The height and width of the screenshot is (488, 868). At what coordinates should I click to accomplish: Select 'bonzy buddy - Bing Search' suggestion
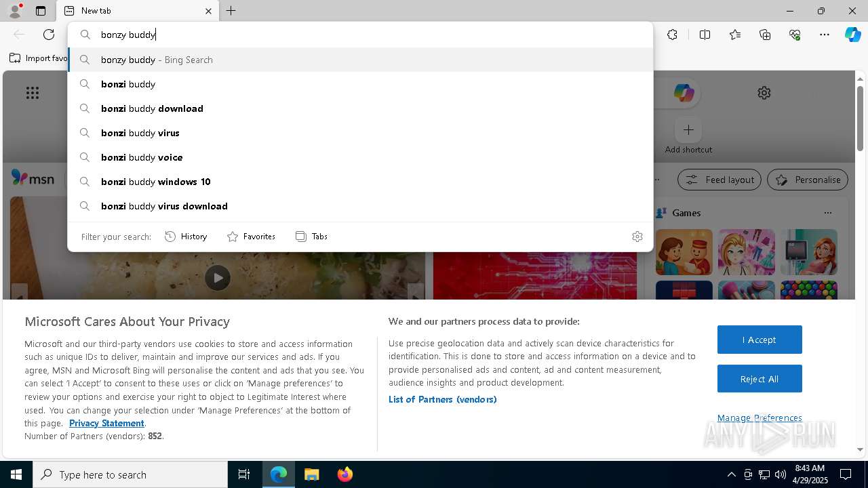tap(360, 60)
